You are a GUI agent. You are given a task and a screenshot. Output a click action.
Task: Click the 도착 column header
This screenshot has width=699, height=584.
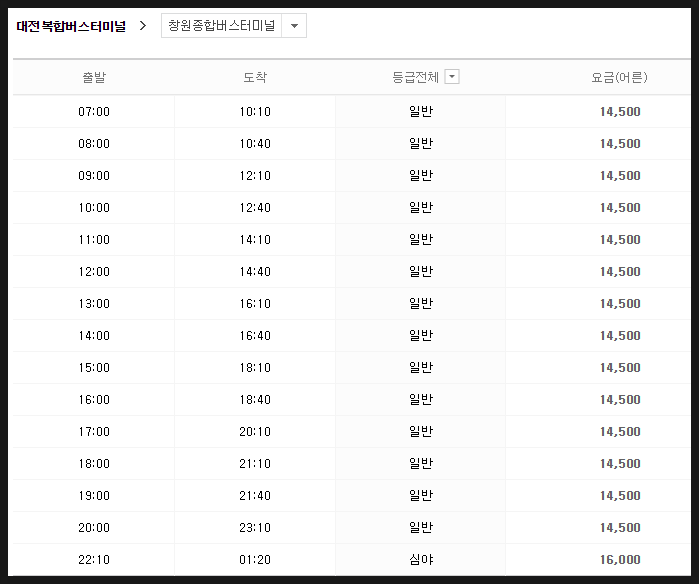point(255,77)
